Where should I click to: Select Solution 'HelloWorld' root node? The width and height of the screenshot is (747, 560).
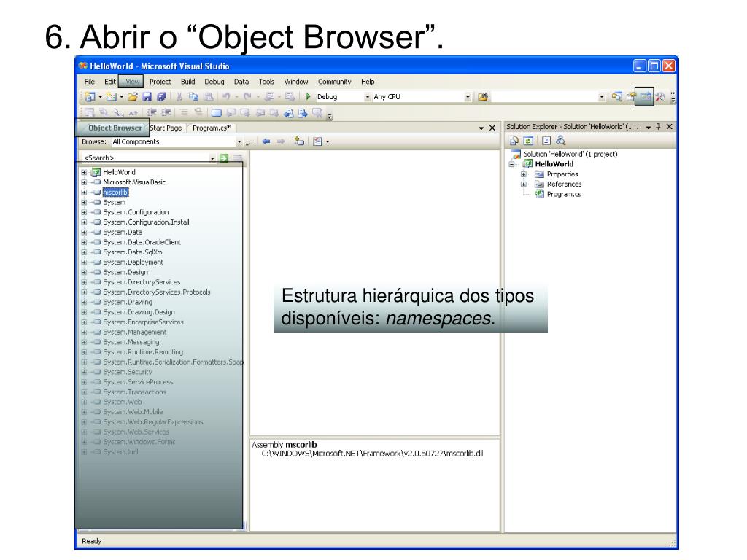(x=570, y=155)
